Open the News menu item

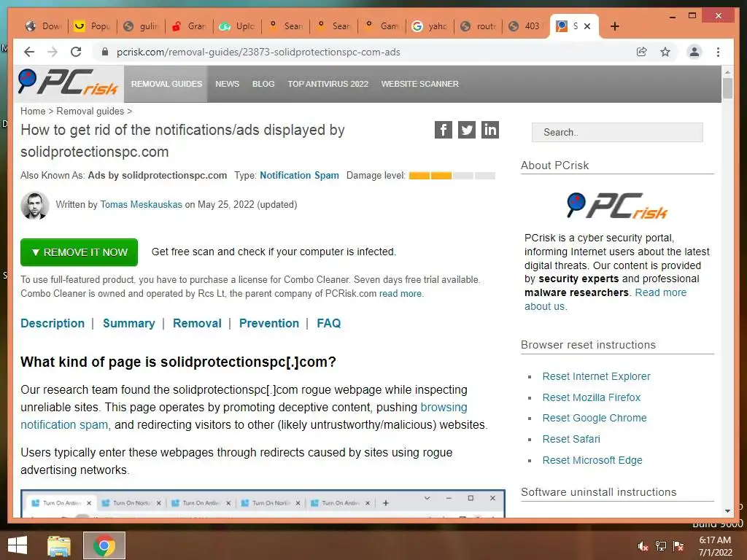tap(228, 84)
